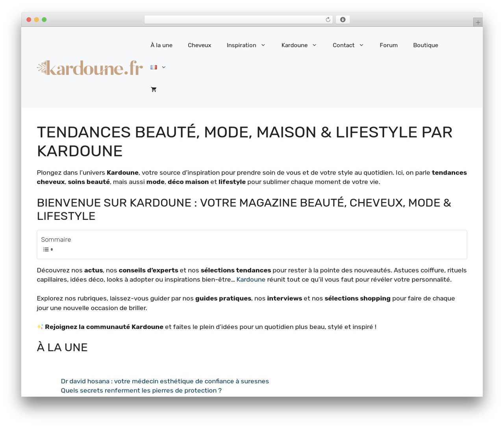
Task: Open the pierres de protection article link
Action: (x=141, y=391)
